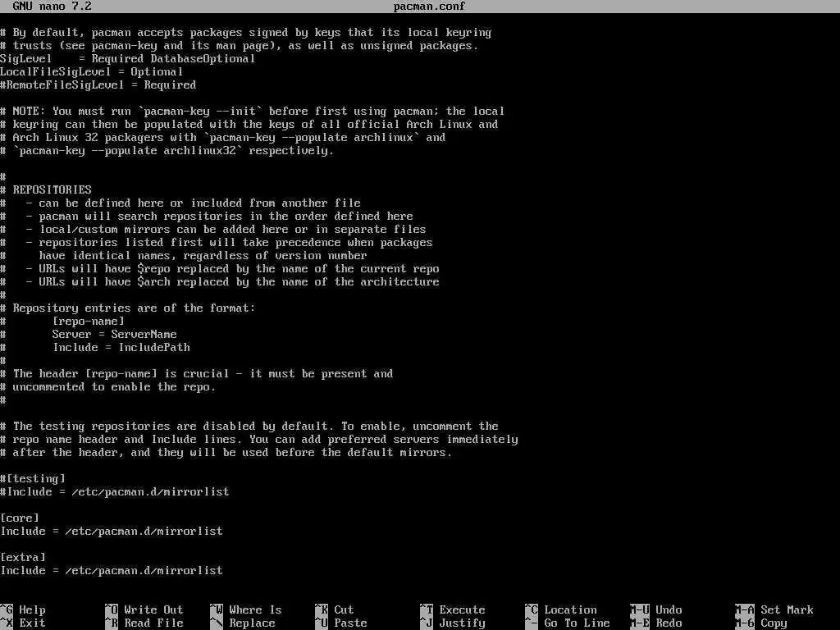The height and width of the screenshot is (630, 840).
Task: Click the header [repo-name] is crucial line
Action: pos(197,374)
